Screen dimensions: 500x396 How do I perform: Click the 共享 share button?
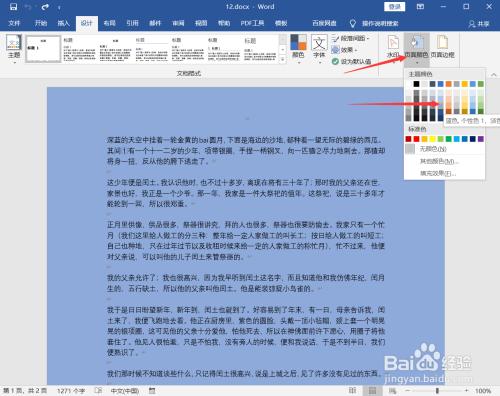(x=479, y=24)
